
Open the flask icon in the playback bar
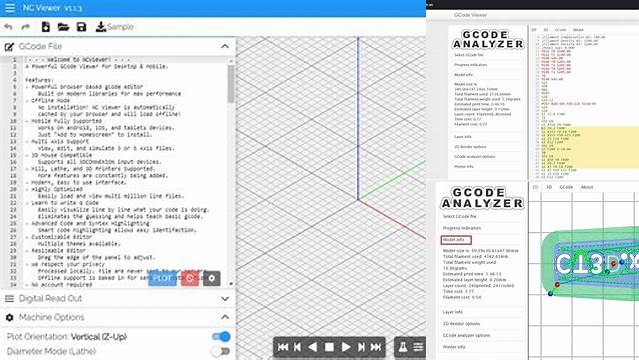point(403,347)
